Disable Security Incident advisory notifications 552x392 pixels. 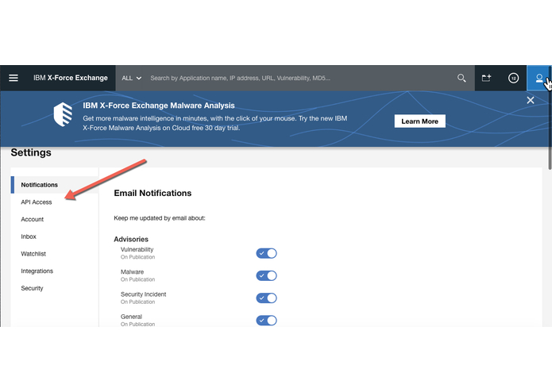[267, 298]
